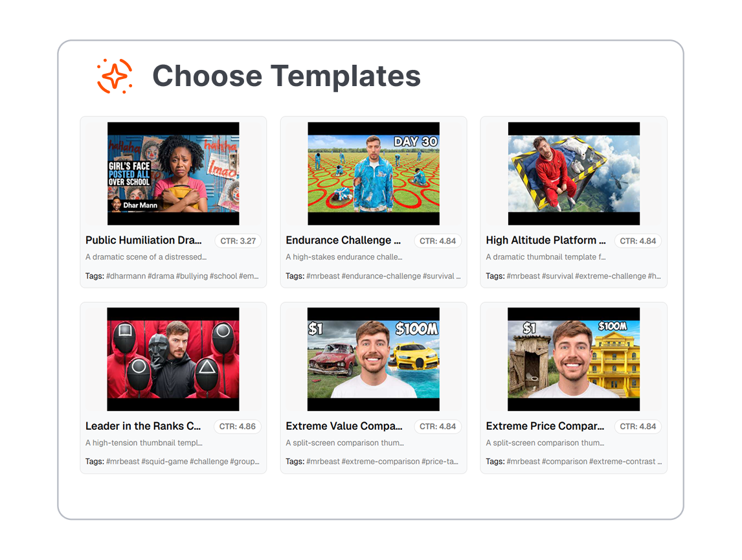Select the Endurance Challenge thumbnail image
Image resolution: width=742 pixels, height=560 pixels.
point(374,174)
